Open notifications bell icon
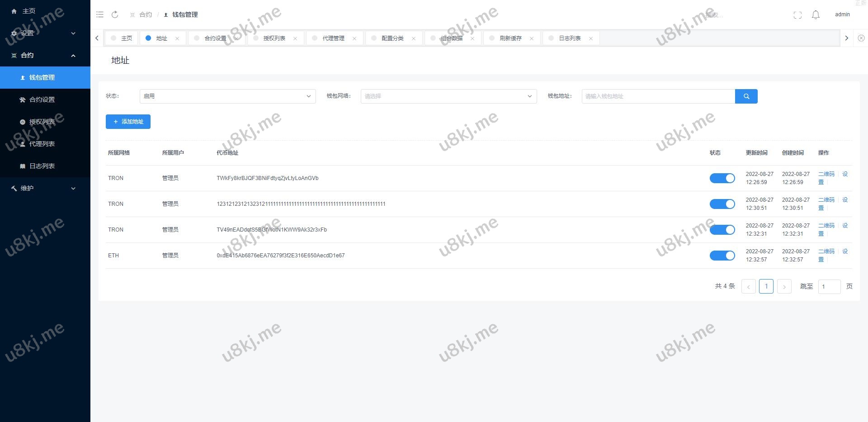 tap(816, 15)
